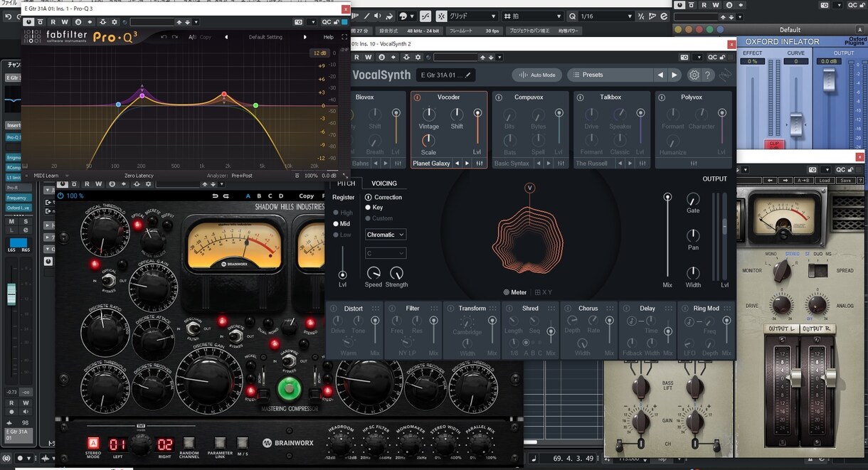Screen dimensions: 868x470
Task: Open Pro-Q 3 Help menu
Action: 328,37
